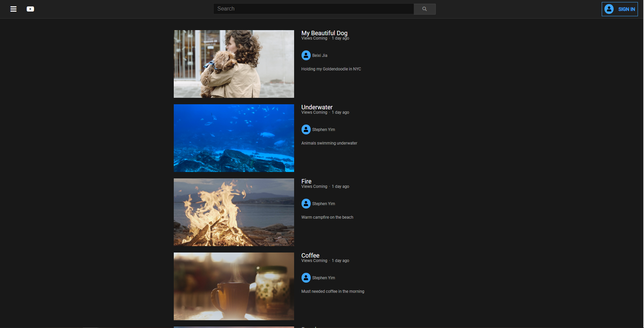The image size is (644, 328).
Task: Click the avatar icon inside Sign In button
Action: point(609,9)
